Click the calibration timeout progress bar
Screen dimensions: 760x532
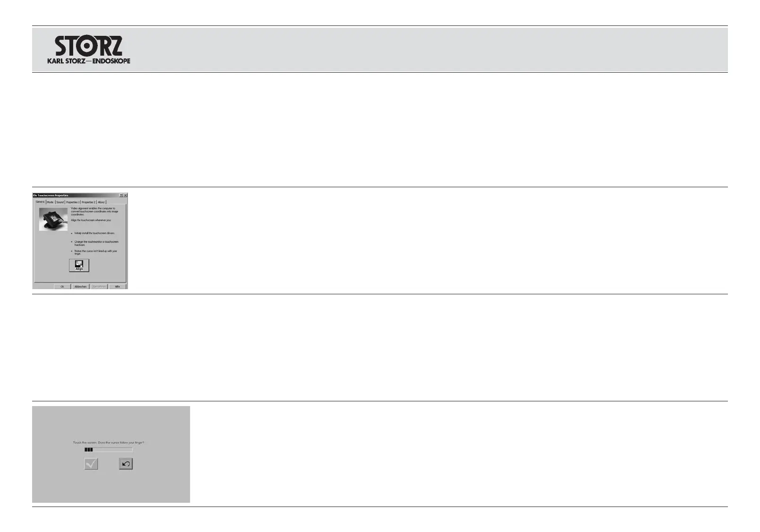coord(109,450)
